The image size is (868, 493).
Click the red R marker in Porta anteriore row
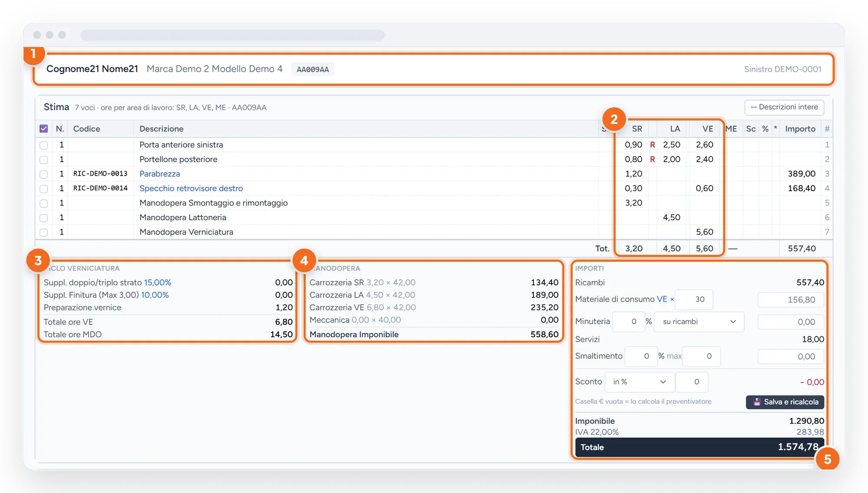click(x=652, y=145)
